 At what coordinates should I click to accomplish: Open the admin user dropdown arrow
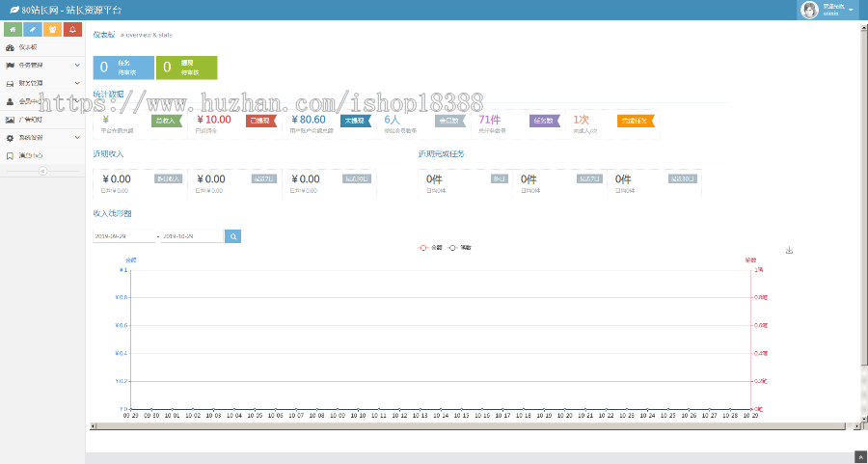851,10
